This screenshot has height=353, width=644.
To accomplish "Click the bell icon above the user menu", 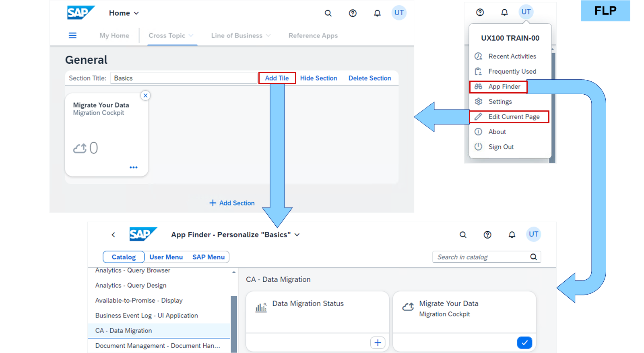I will point(504,12).
